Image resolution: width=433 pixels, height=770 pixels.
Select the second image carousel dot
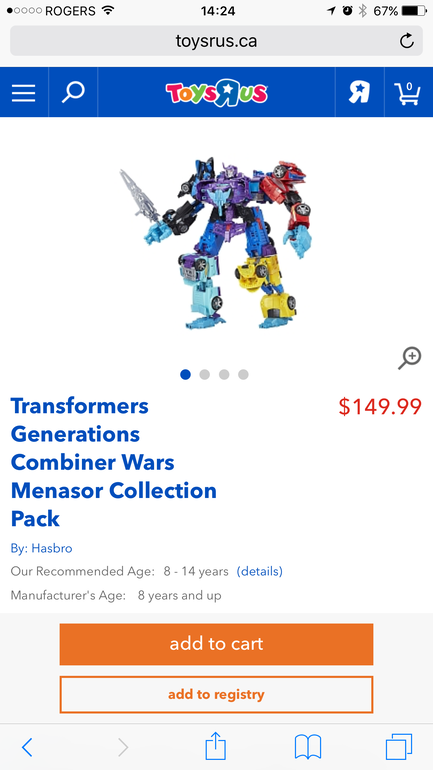205,375
